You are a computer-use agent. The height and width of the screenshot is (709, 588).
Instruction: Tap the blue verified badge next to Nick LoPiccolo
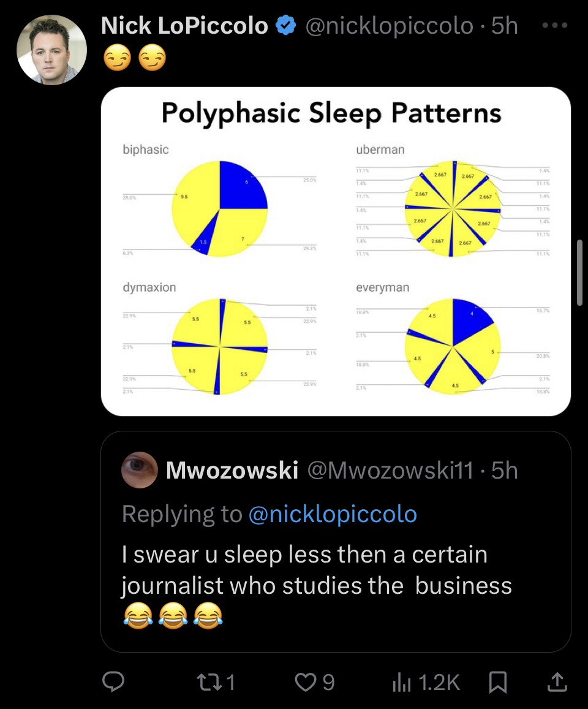click(x=285, y=25)
